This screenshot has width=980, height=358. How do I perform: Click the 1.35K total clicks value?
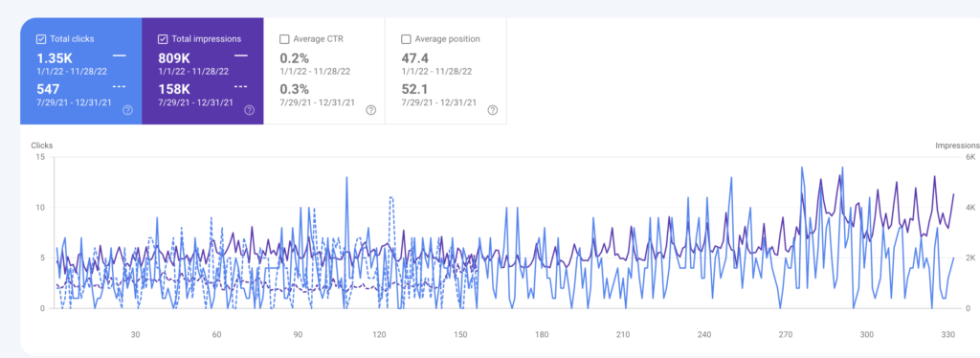point(55,58)
